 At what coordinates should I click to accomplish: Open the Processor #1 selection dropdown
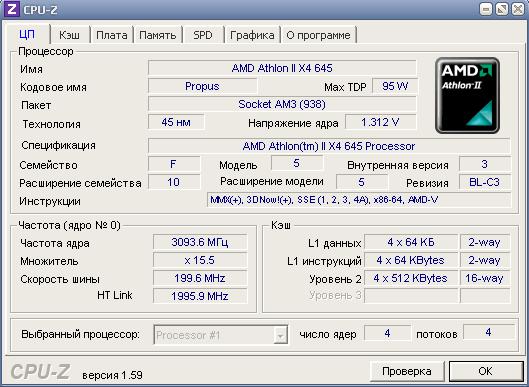[221, 335]
